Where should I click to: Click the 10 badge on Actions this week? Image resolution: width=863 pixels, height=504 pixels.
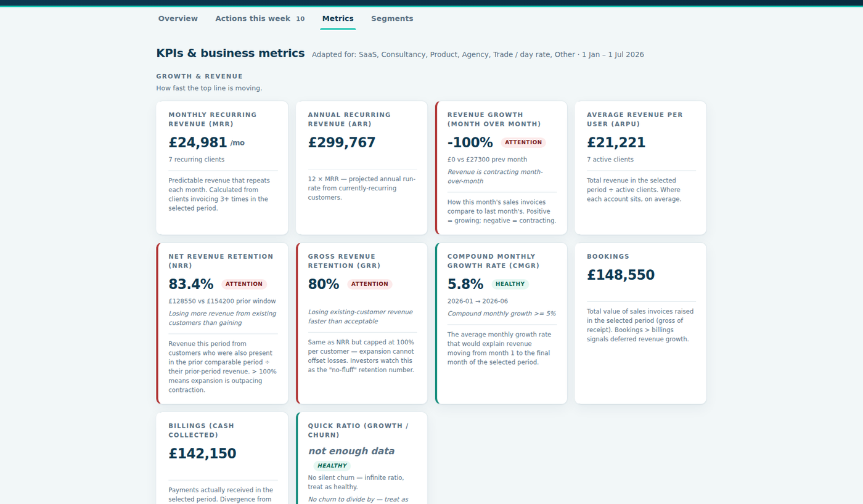(300, 18)
